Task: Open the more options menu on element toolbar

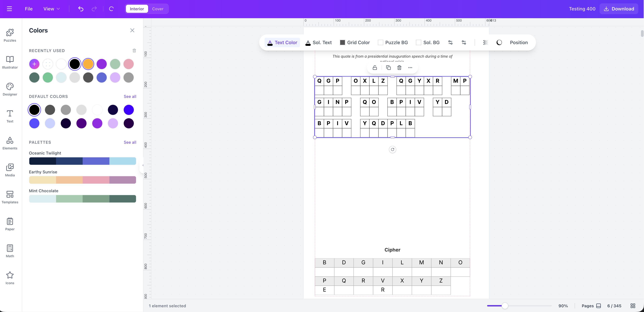Action: tap(410, 68)
